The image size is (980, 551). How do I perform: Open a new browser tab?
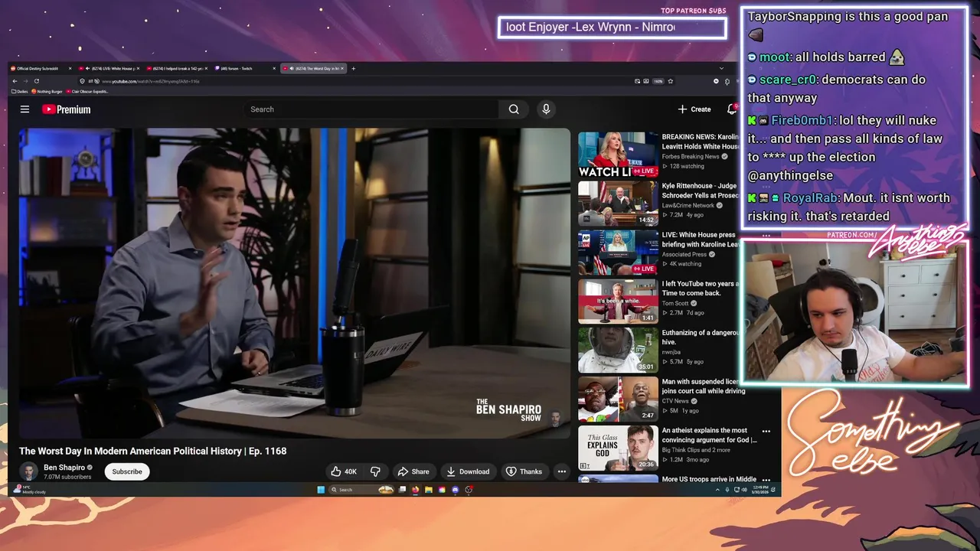click(x=353, y=68)
